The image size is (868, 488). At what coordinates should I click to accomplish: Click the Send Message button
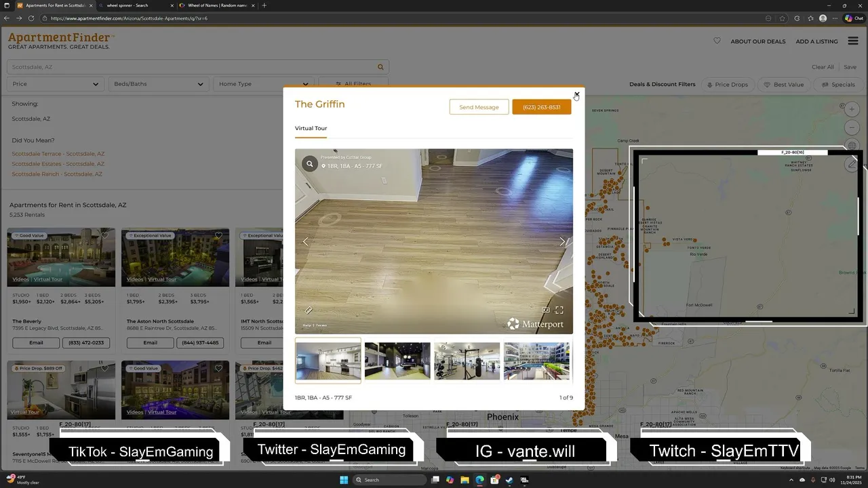pos(479,107)
